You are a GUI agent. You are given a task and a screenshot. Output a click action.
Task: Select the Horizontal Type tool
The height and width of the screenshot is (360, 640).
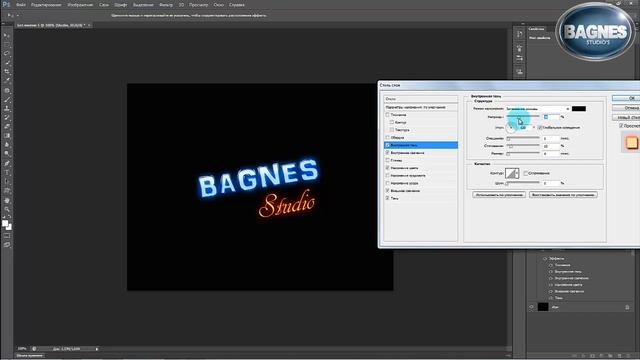pos(7,172)
